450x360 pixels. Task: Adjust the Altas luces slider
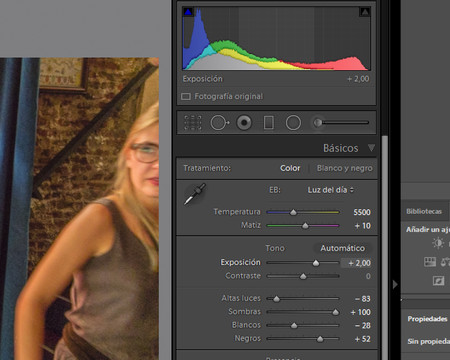276,299
